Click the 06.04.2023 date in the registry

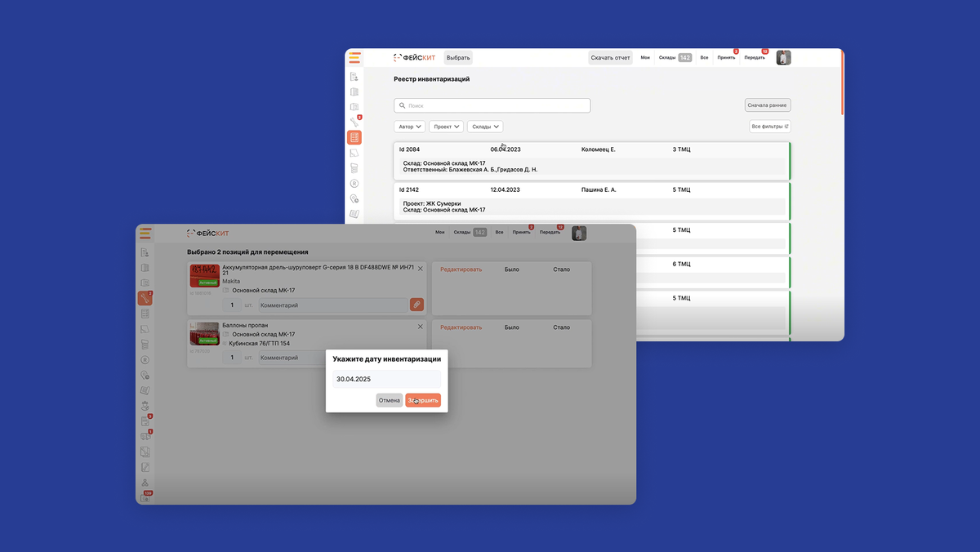click(x=506, y=149)
